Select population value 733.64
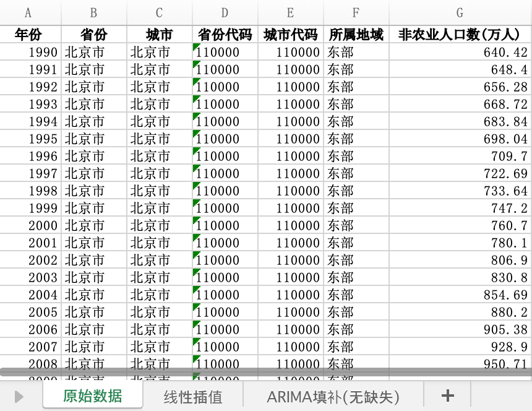Viewport: 532px width, 411px height. click(460, 191)
